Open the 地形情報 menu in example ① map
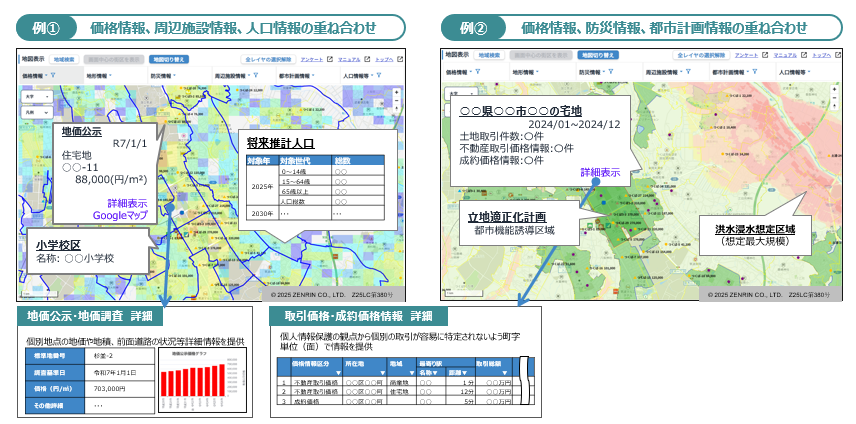 [x=98, y=75]
